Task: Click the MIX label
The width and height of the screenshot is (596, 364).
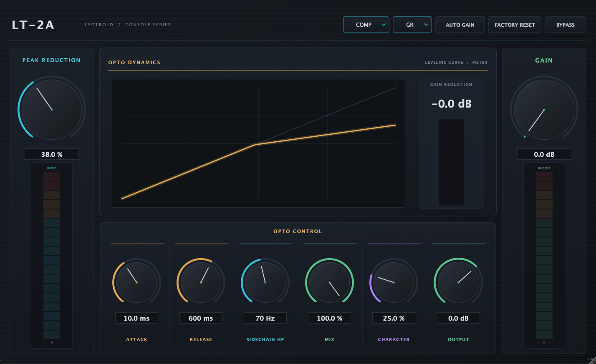Action: point(329,339)
